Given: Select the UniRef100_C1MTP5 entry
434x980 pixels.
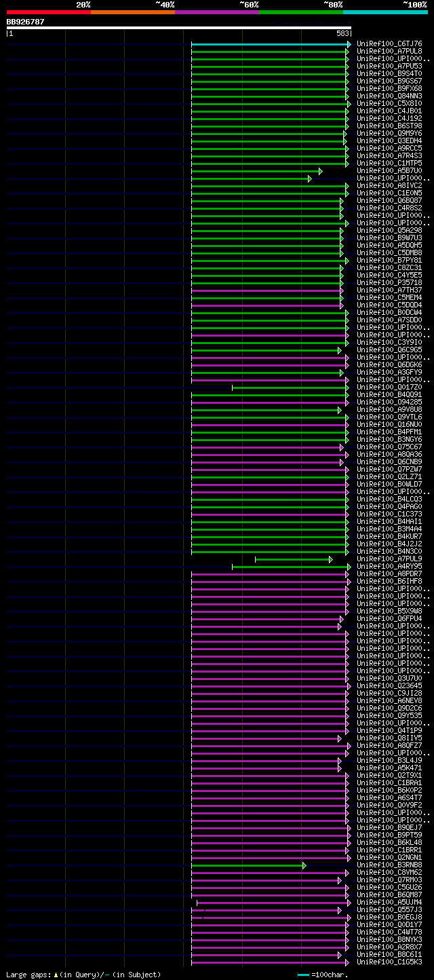Looking at the screenshot, I should [x=389, y=163].
